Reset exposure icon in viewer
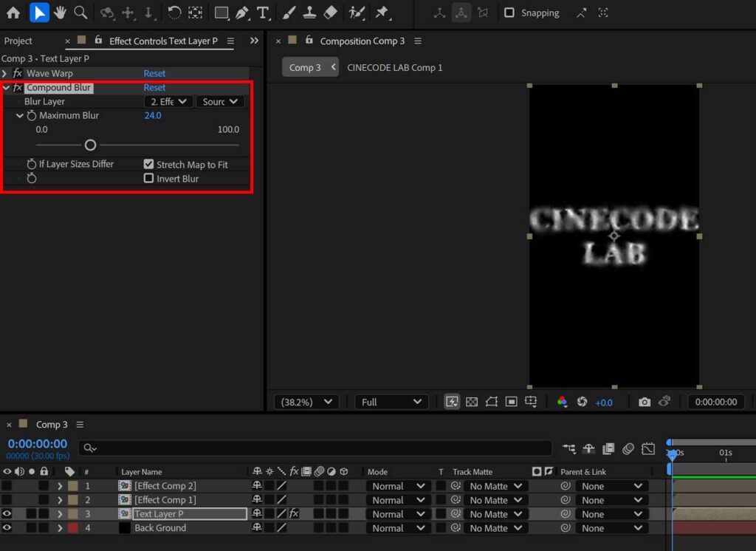The image size is (756, 551). coord(582,401)
